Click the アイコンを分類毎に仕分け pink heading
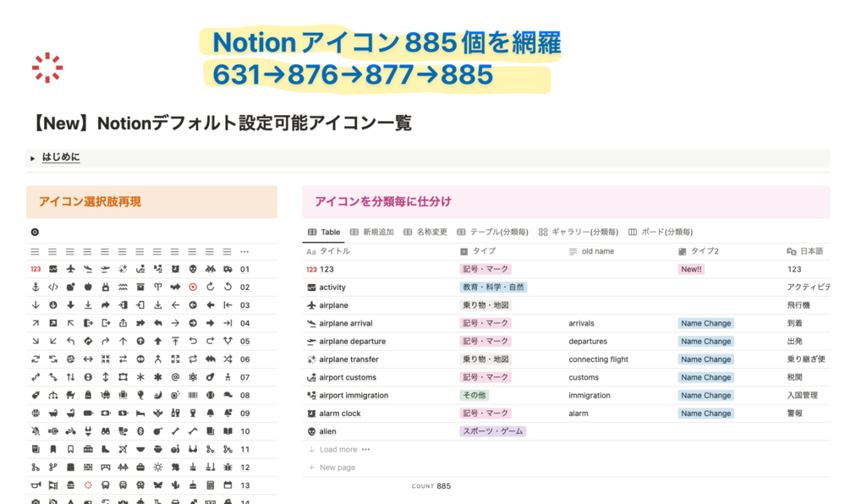The image size is (850, 504). point(383,201)
